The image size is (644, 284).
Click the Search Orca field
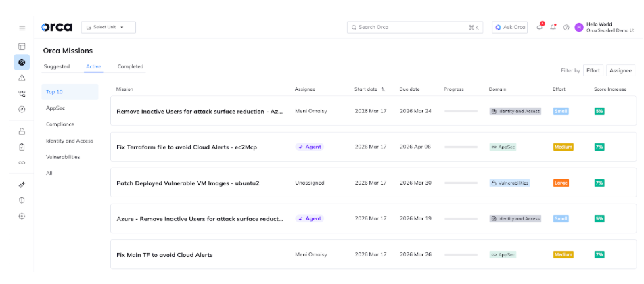(x=415, y=28)
